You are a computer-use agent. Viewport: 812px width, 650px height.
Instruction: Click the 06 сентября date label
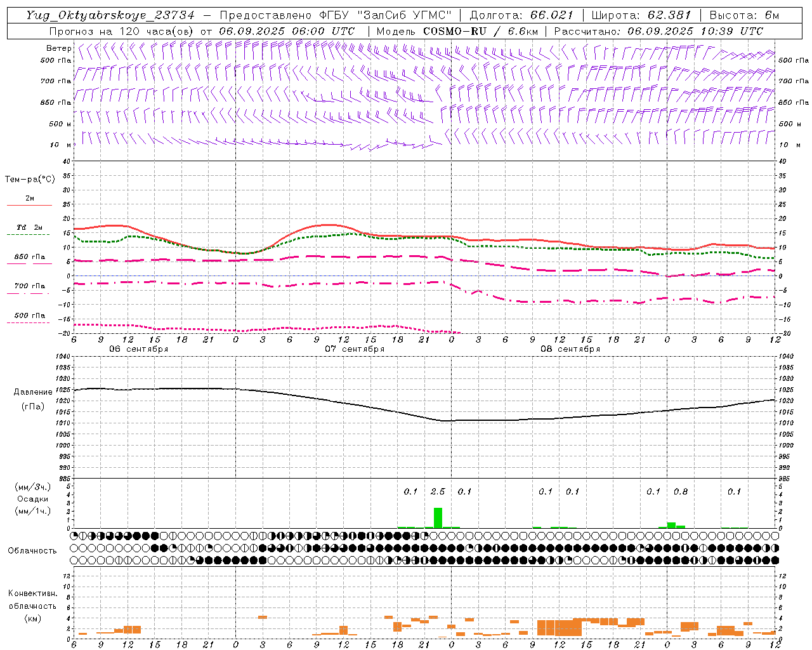point(139,349)
